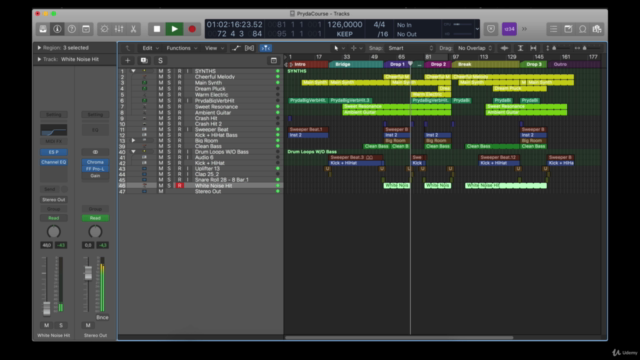This screenshot has height=360, width=640.
Task: Select the Dream Pluck track name
Action: [210, 89]
